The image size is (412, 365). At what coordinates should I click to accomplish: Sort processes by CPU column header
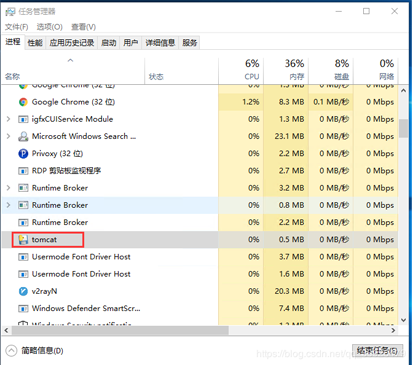pyautogui.click(x=241, y=70)
